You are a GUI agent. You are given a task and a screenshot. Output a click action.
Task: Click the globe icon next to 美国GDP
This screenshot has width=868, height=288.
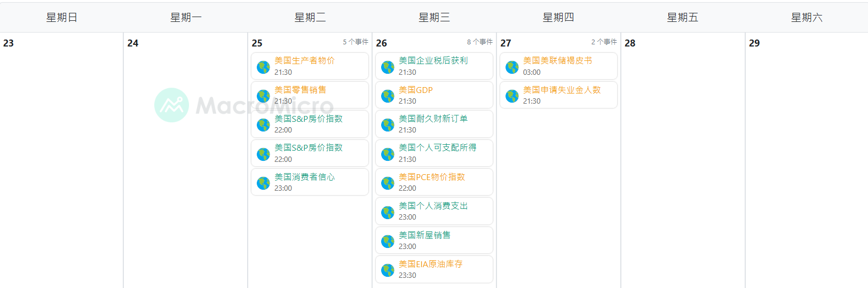pos(388,96)
